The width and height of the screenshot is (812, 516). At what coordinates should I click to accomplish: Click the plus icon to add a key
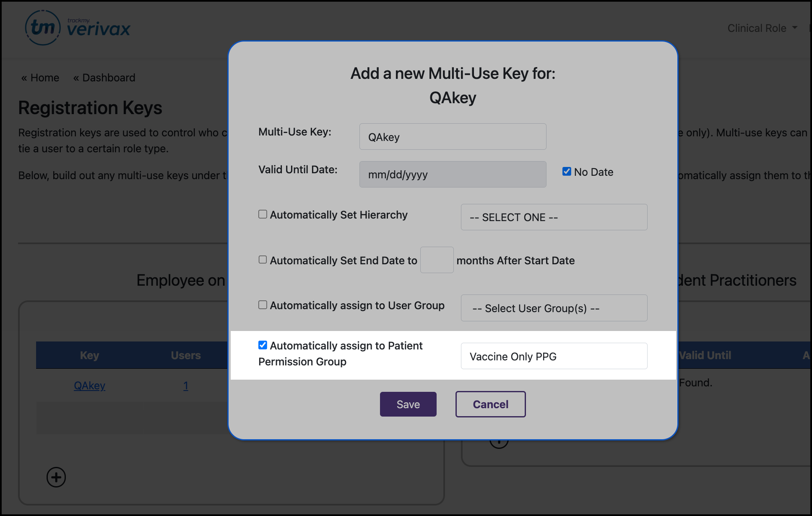pos(56,477)
